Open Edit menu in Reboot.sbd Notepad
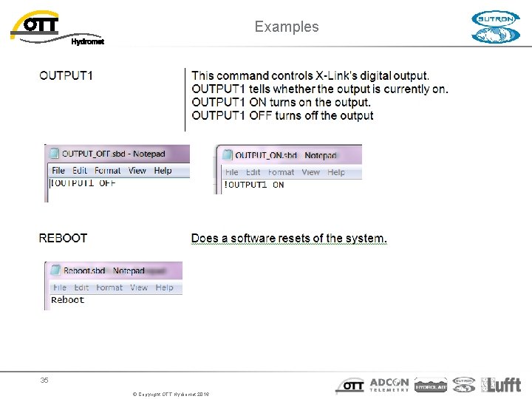This screenshot has height=399, width=532. 81,287
